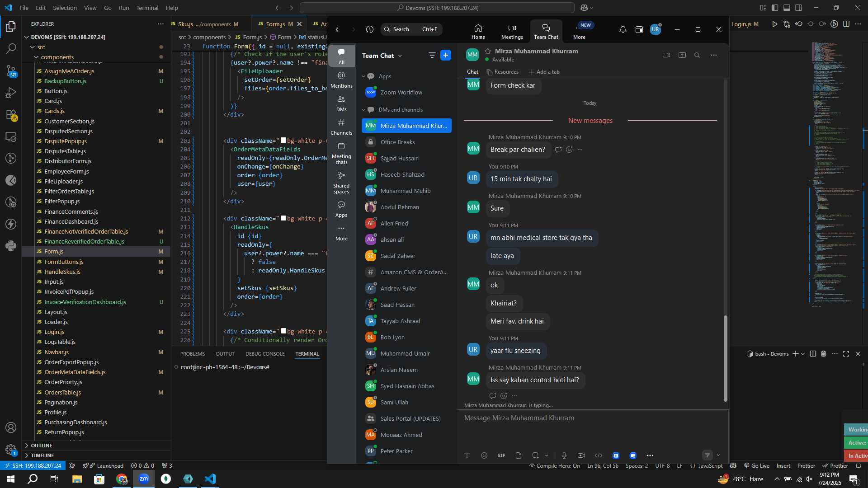Toggle panel layout in title bar

click(x=787, y=8)
